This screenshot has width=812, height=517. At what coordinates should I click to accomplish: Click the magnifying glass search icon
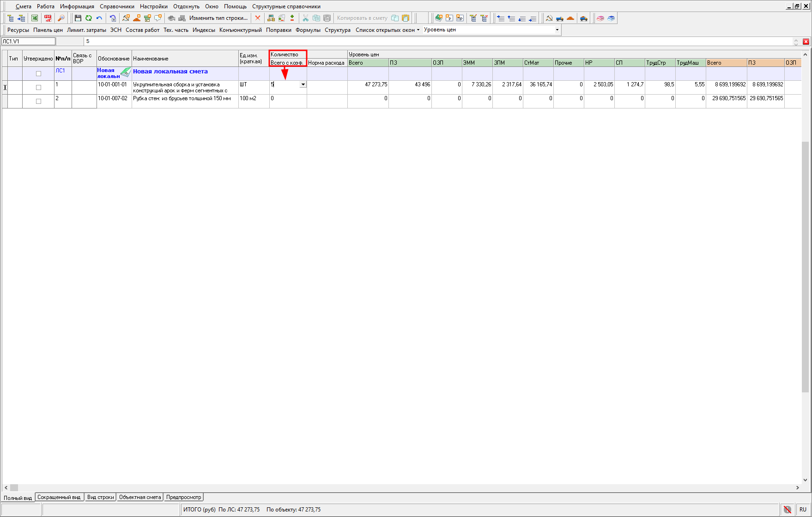(x=61, y=18)
